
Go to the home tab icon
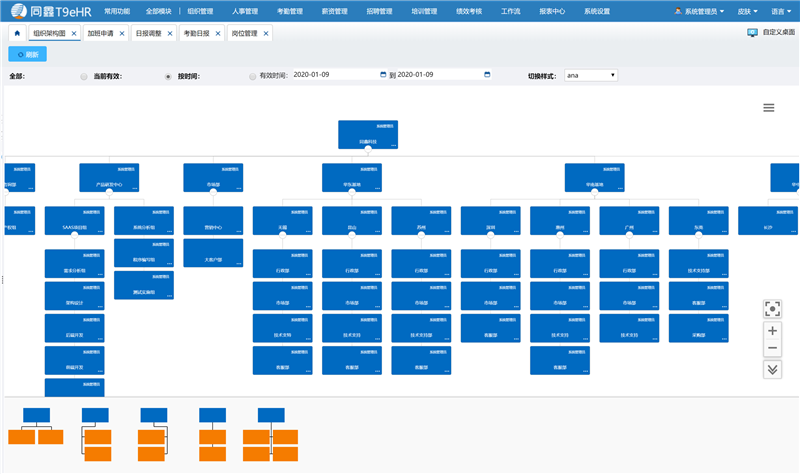tap(17, 33)
